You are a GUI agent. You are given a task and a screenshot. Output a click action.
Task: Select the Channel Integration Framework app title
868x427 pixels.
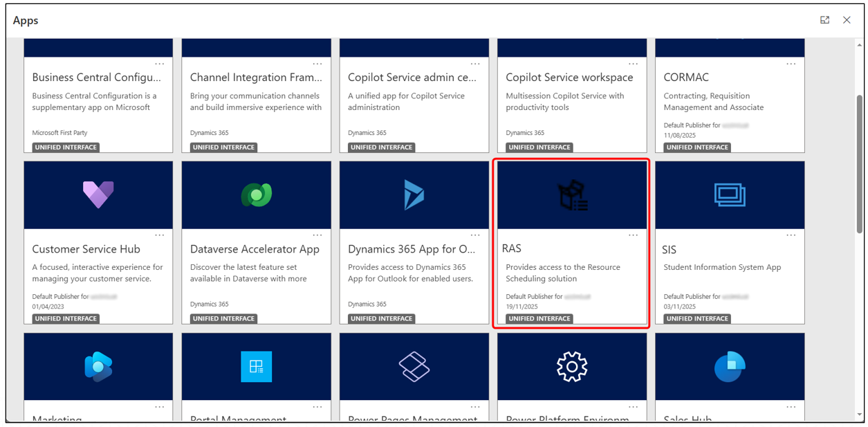(x=256, y=78)
